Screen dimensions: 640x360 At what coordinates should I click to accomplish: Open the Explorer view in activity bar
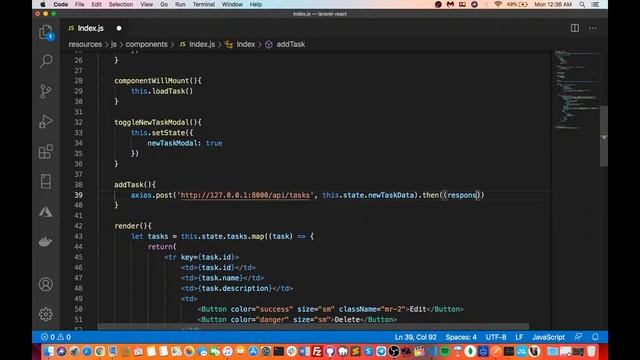pos(46,32)
